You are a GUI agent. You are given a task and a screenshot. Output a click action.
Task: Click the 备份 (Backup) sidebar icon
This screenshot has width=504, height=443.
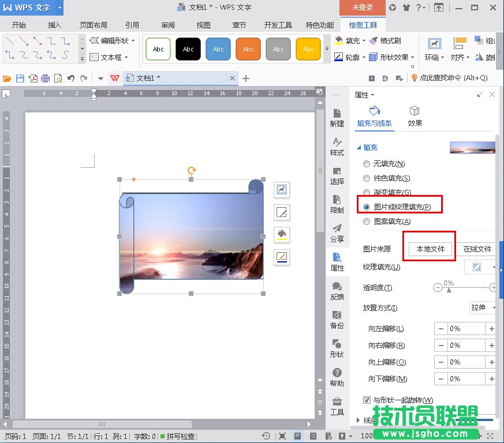coord(337,320)
